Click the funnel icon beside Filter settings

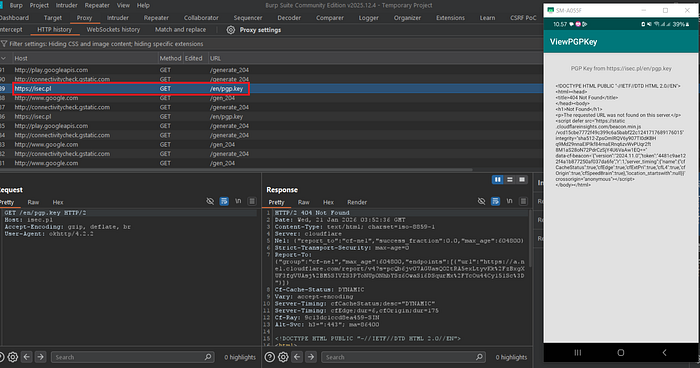point(4,44)
